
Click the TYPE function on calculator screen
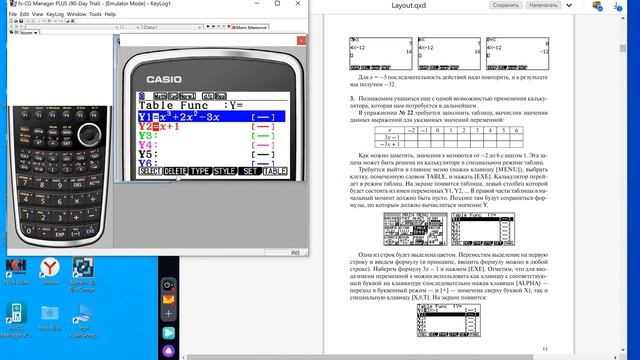tap(200, 171)
